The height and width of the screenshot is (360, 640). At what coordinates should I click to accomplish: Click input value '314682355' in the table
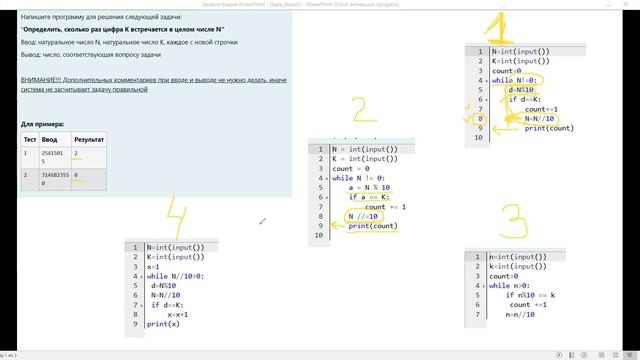(55, 175)
